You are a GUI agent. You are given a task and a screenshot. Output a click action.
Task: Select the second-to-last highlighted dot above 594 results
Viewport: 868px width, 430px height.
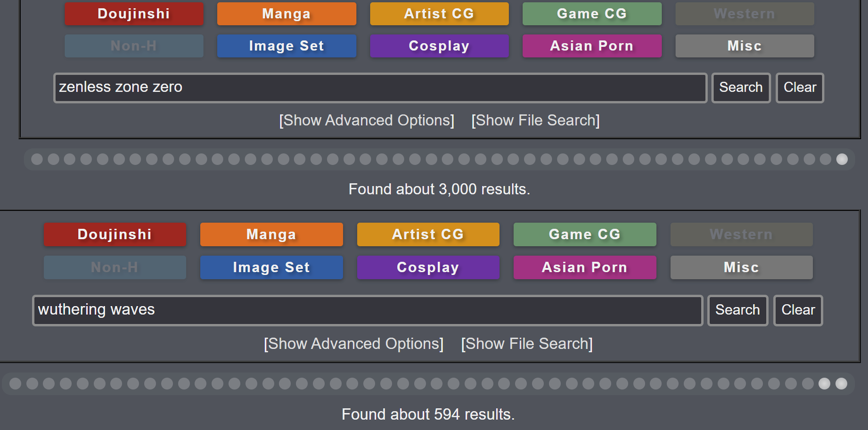pyautogui.click(x=824, y=384)
